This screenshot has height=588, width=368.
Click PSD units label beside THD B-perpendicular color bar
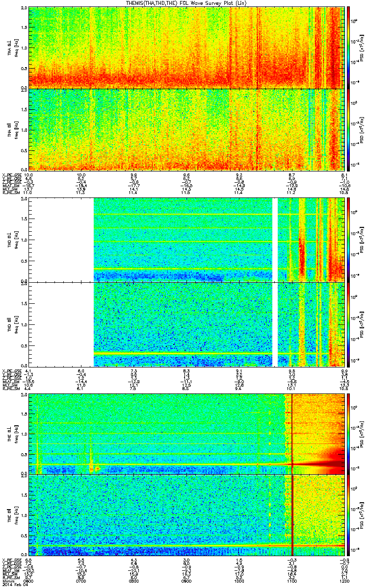click(362, 239)
